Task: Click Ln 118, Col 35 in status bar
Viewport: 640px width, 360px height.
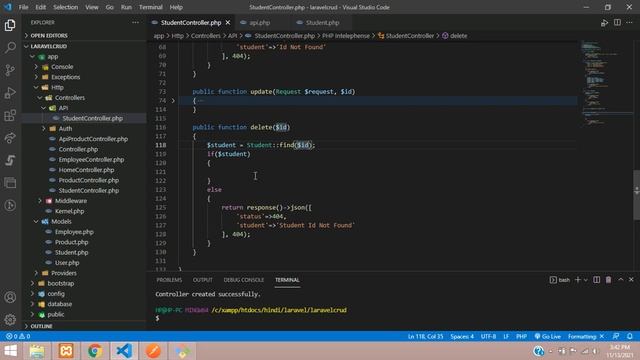Action: pyautogui.click(x=425, y=336)
